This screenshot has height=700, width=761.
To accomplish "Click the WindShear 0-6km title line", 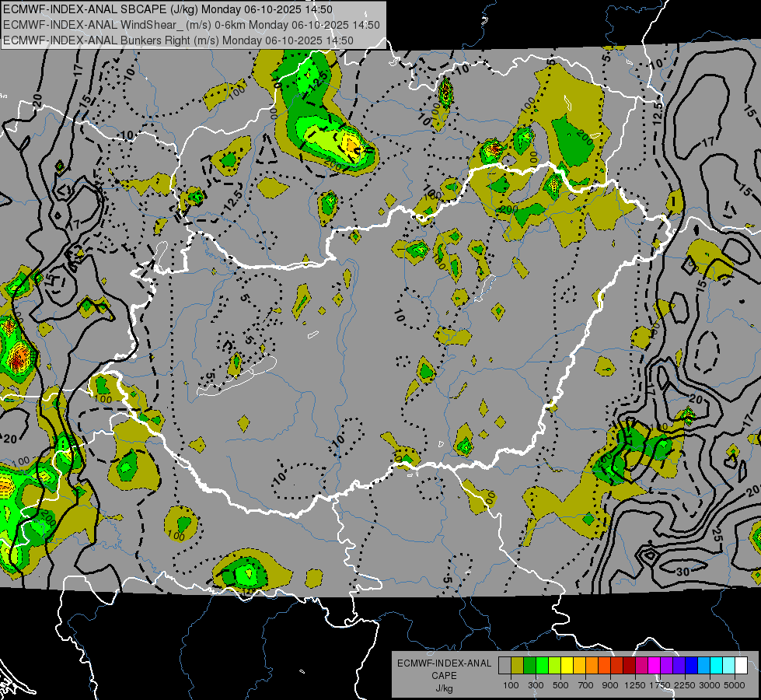I will tap(192, 25).
